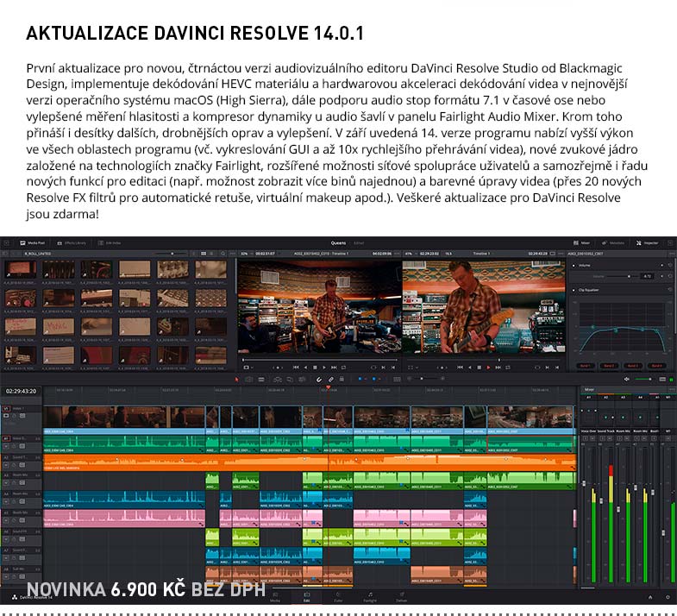Adjust the monitor volume slider in the timeline toolbar
The width and height of the screenshot is (677, 616).
click(x=643, y=380)
